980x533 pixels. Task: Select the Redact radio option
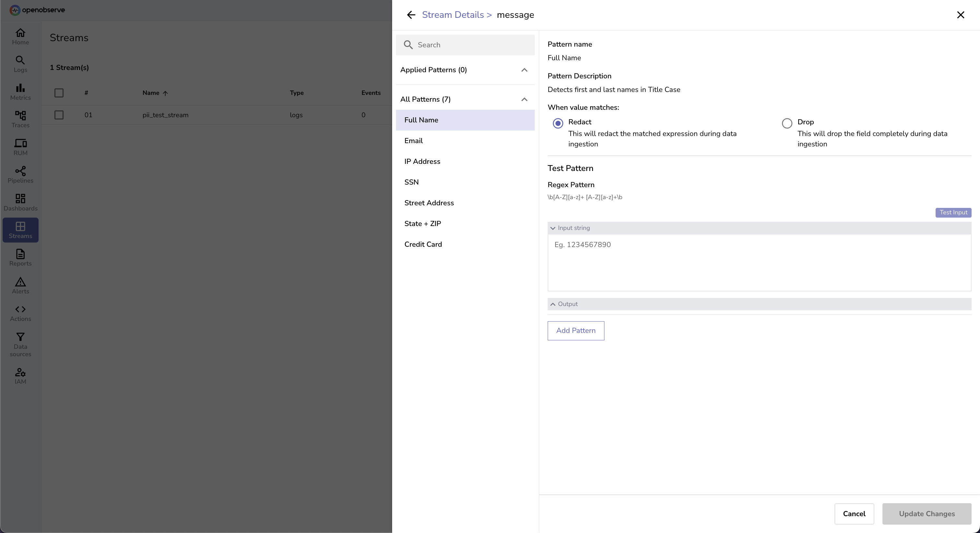[x=558, y=123]
